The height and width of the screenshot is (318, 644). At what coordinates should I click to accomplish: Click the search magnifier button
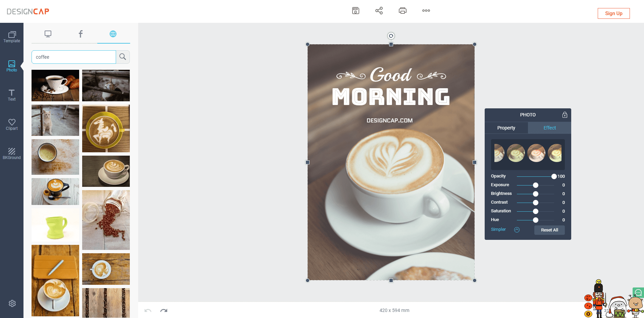tap(123, 57)
